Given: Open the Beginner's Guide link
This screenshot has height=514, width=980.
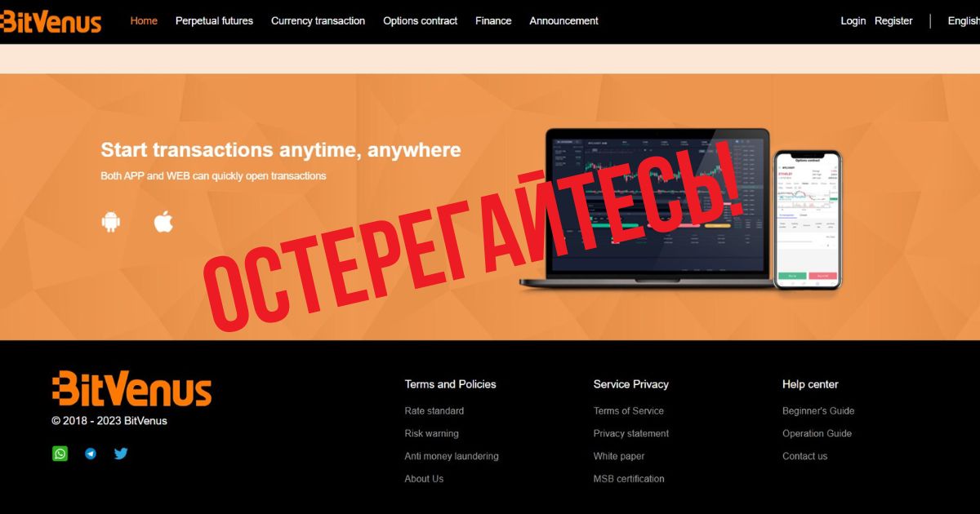Looking at the screenshot, I should point(818,411).
